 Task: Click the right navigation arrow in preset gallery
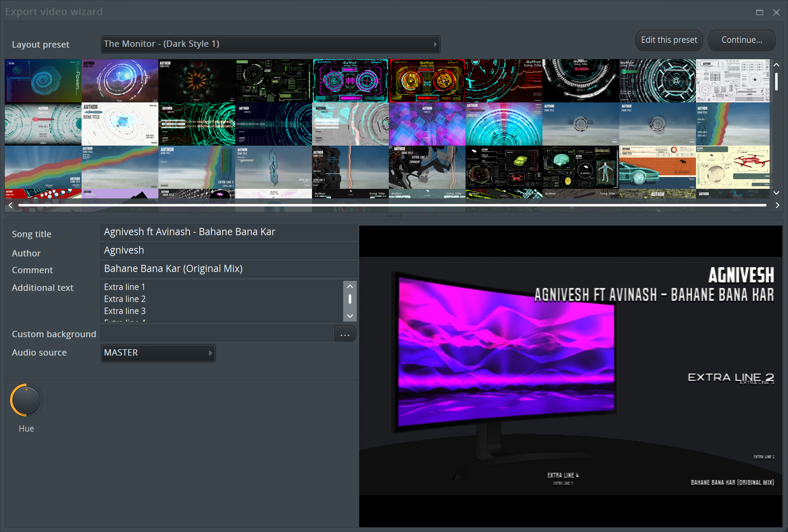point(777,205)
